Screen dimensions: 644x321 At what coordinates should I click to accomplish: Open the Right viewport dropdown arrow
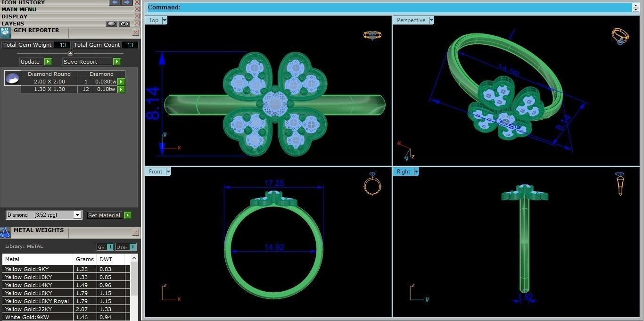click(416, 172)
